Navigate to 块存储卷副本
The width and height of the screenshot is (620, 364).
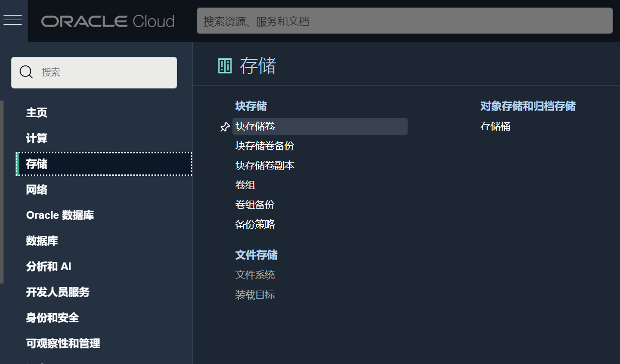pos(265,165)
